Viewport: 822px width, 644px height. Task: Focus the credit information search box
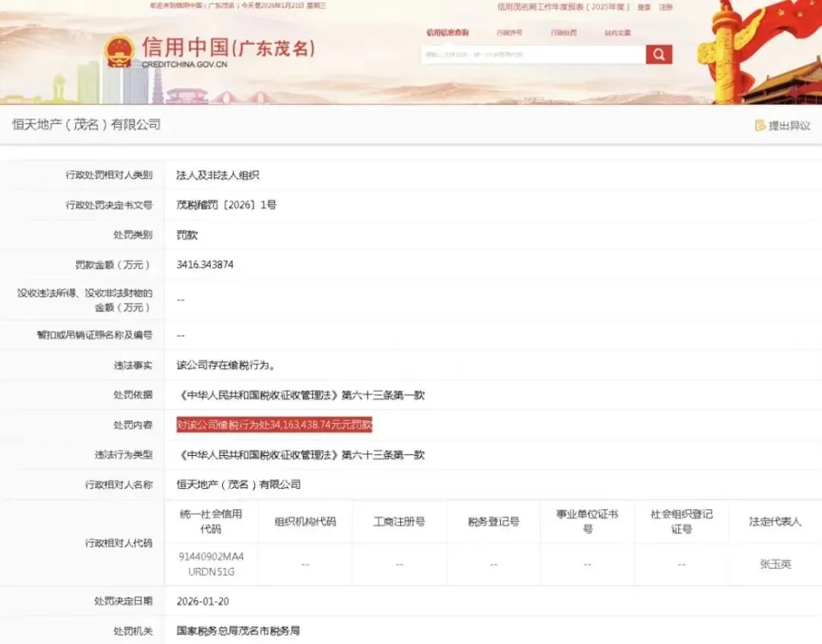[533, 55]
